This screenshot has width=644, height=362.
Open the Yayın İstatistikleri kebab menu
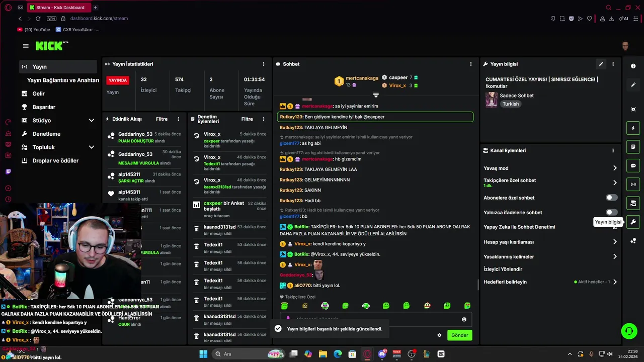(x=263, y=64)
